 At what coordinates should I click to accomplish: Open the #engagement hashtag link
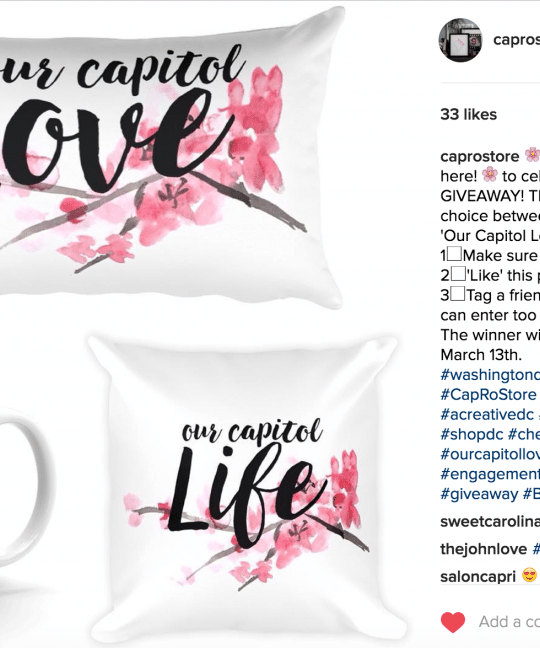490,474
